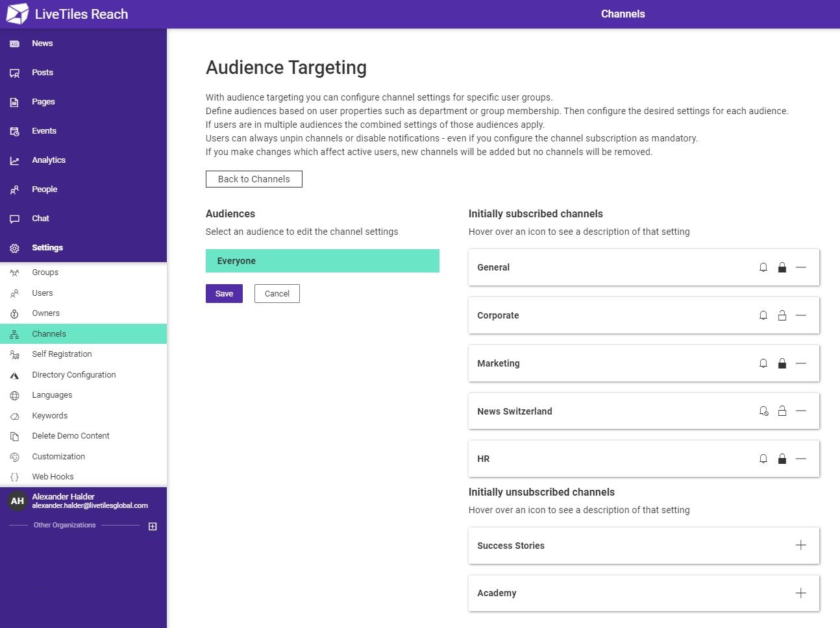Select the Everyone audience
Image resolution: width=840 pixels, height=628 pixels.
(323, 261)
